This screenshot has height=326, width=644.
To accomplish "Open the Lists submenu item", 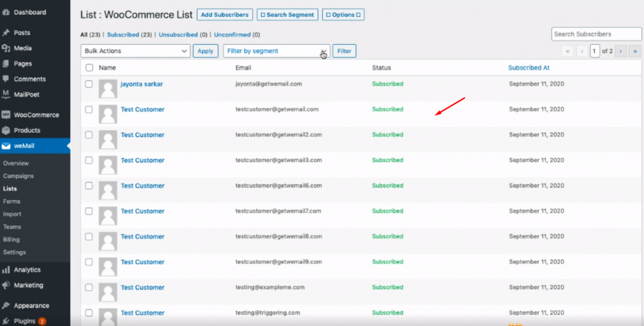I will tap(10, 189).
